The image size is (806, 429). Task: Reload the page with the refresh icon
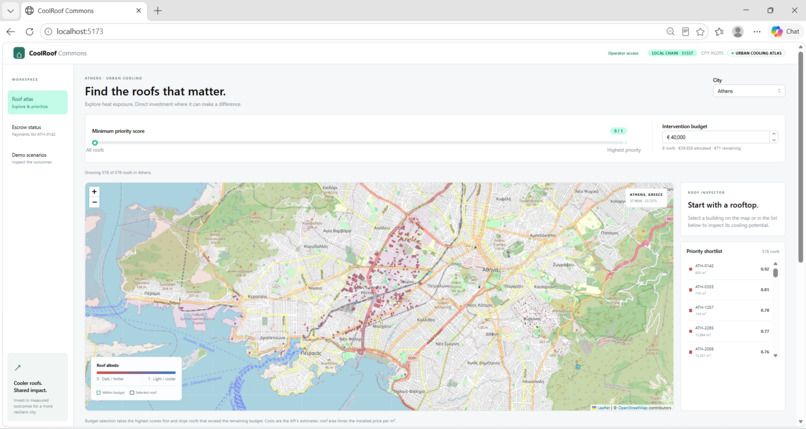tap(29, 31)
